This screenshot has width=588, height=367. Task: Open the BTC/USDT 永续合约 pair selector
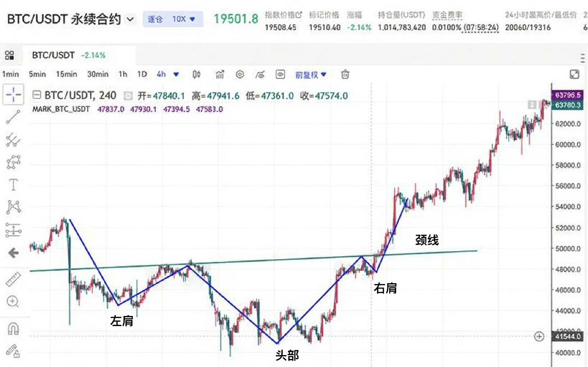point(71,20)
